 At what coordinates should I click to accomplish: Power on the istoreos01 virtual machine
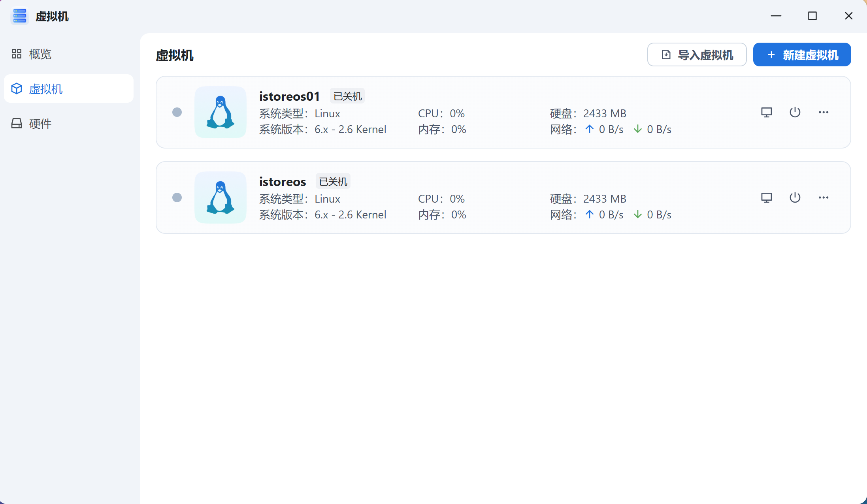[x=795, y=113]
